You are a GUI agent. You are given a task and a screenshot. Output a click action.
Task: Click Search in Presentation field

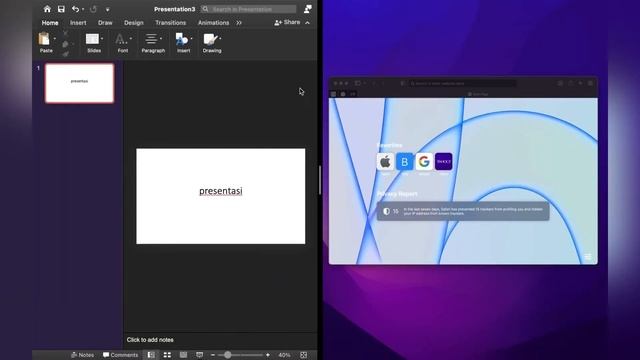pyautogui.click(x=249, y=9)
